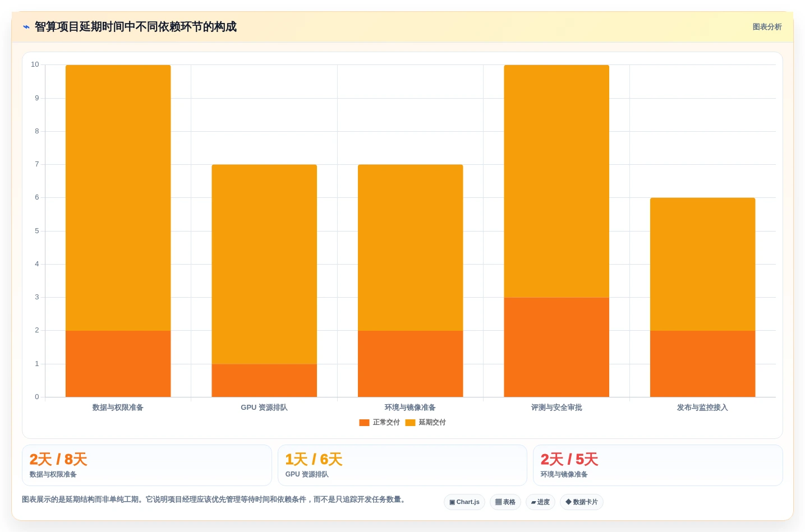Open the 1天 / 6天 summary card
This screenshot has width=805, height=532.
[x=402, y=465]
